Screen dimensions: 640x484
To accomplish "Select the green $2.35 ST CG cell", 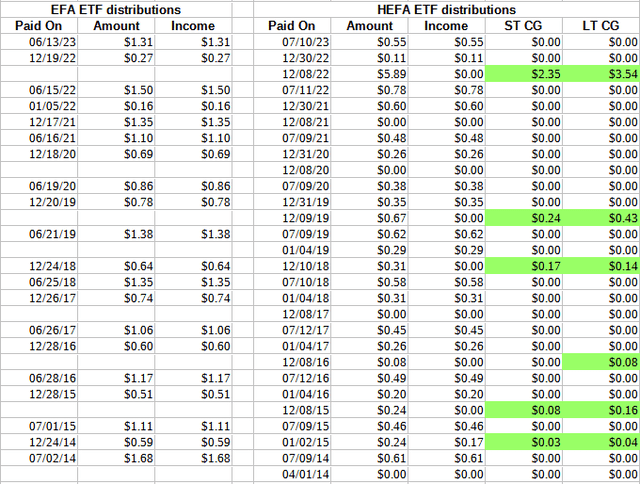I will tap(524, 74).
